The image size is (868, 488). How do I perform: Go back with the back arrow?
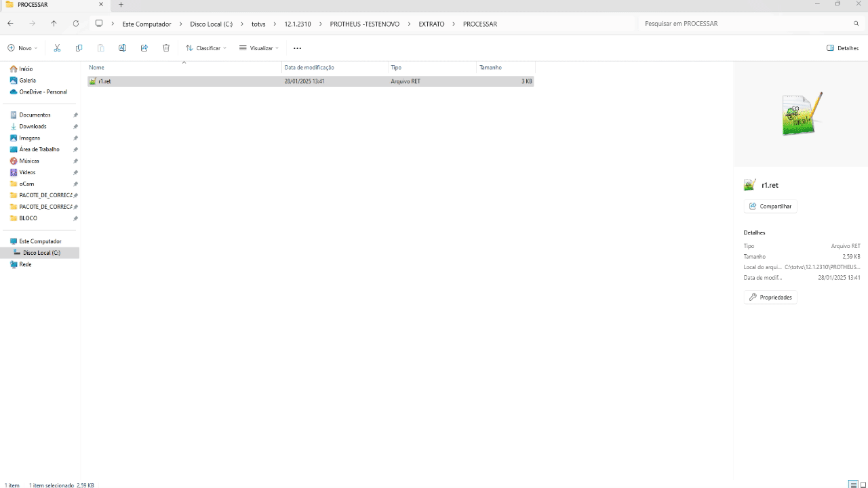coord(10,24)
